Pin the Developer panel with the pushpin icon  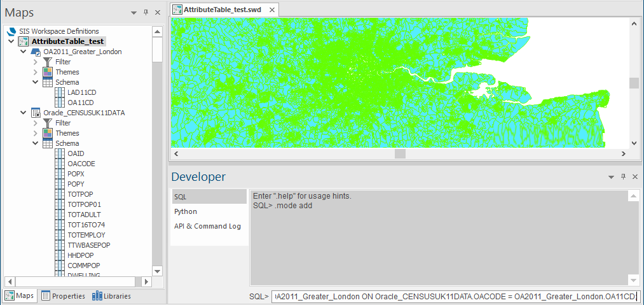point(623,177)
